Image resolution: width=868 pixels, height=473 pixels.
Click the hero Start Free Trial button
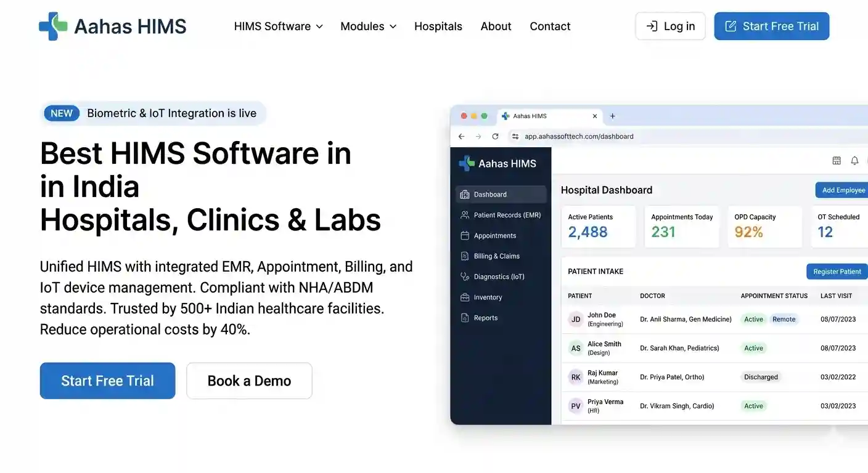[107, 381]
